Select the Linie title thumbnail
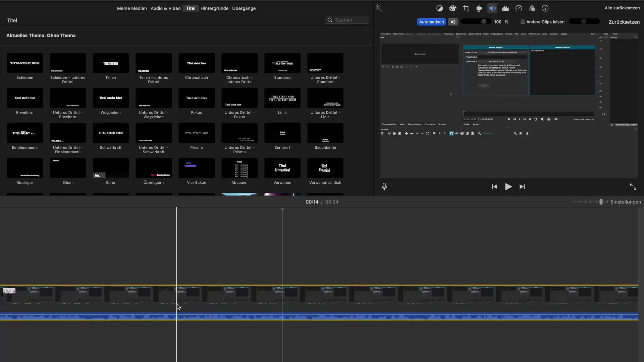The image size is (644, 362). [x=282, y=98]
